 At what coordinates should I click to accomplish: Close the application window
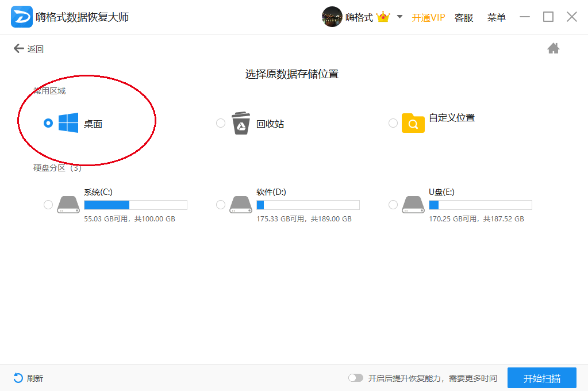click(572, 17)
